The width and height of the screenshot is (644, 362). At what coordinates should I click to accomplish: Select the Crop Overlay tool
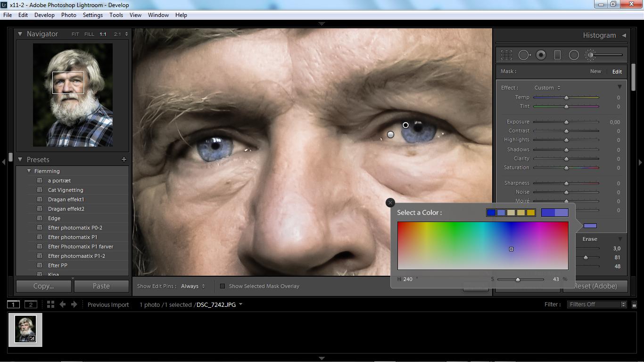506,55
